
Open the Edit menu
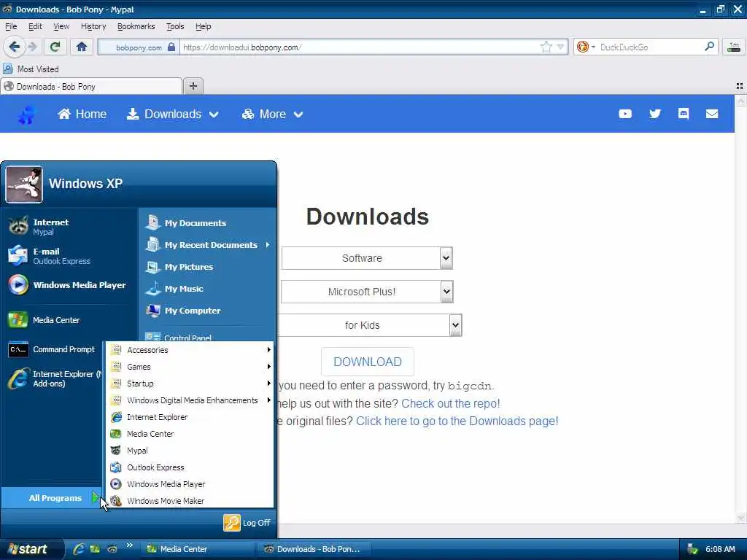coord(35,26)
